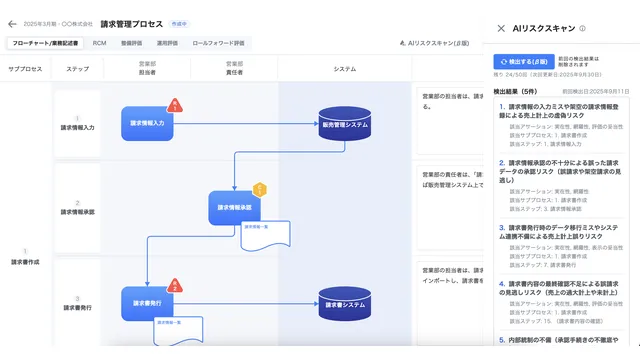Screen dimensions: 640x360
Task: Switch to the RCM tab
Action: (x=99, y=43)
